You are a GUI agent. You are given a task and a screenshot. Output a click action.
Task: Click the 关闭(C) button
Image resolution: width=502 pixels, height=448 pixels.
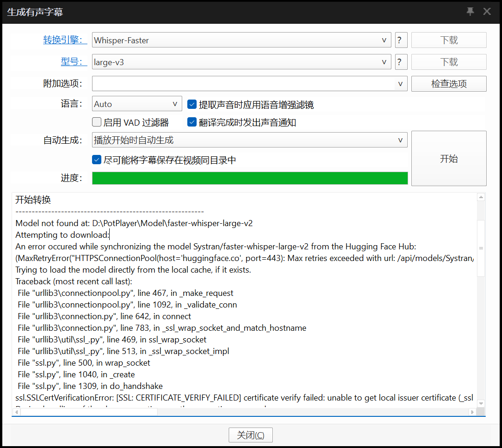coord(251,435)
